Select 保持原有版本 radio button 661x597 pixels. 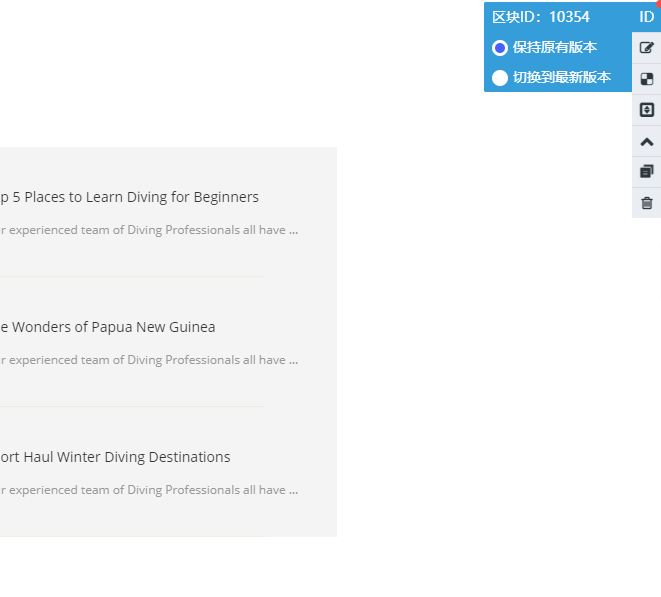click(500, 48)
